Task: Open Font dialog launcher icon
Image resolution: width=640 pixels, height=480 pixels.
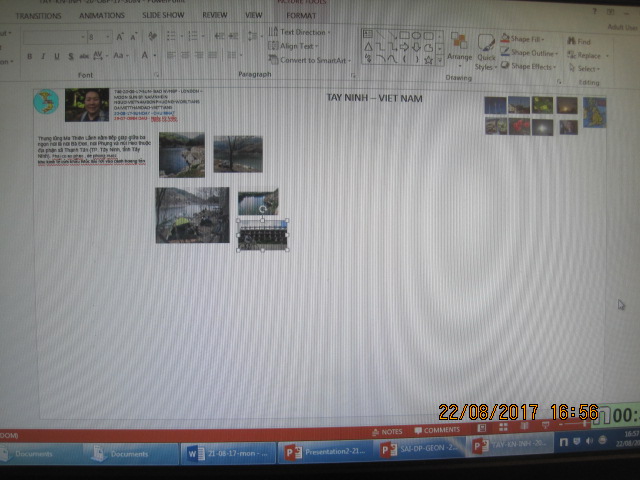Action: coord(157,75)
